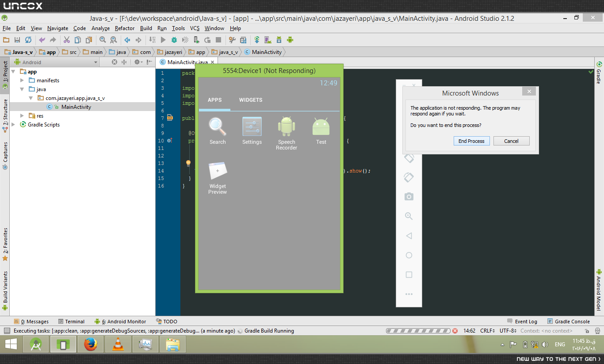Take emulator screenshot with camera icon
Screen dimensions: 604x364
[409, 196]
